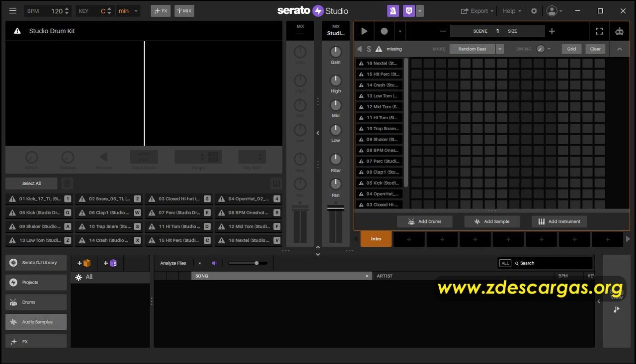636x364 pixels.
Task: Open record options dropdown arrow
Action: [399, 31]
